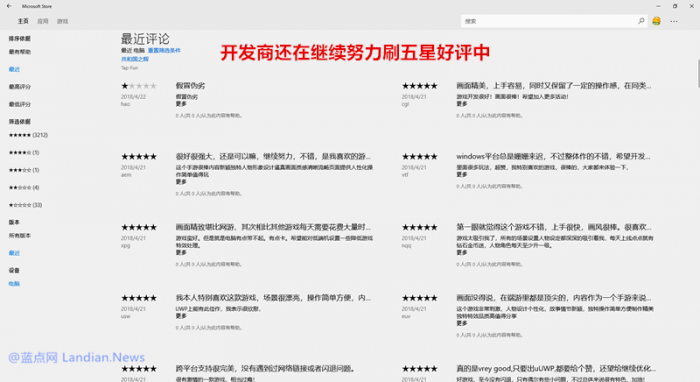Click the Tap-Fun developer name

[129, 68]
